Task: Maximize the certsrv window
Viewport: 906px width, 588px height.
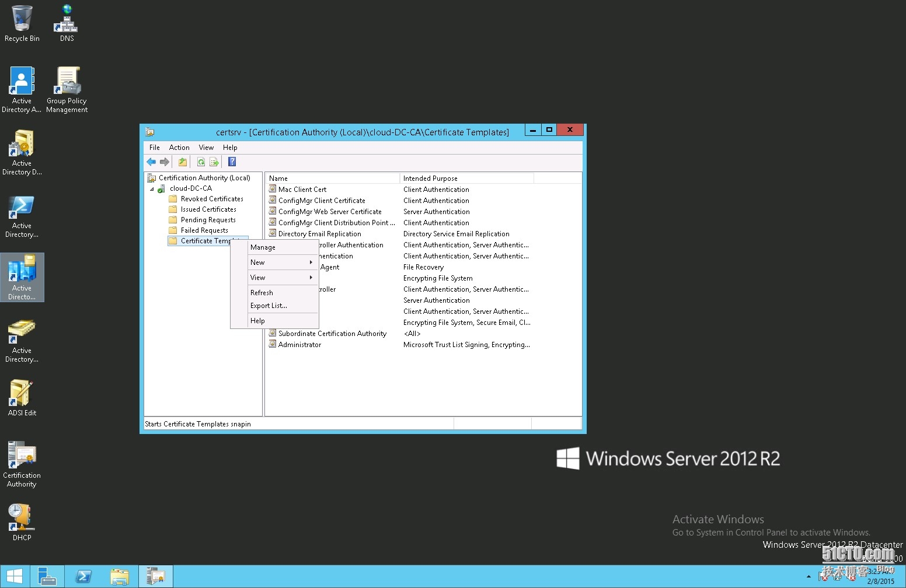Action: 549,129
